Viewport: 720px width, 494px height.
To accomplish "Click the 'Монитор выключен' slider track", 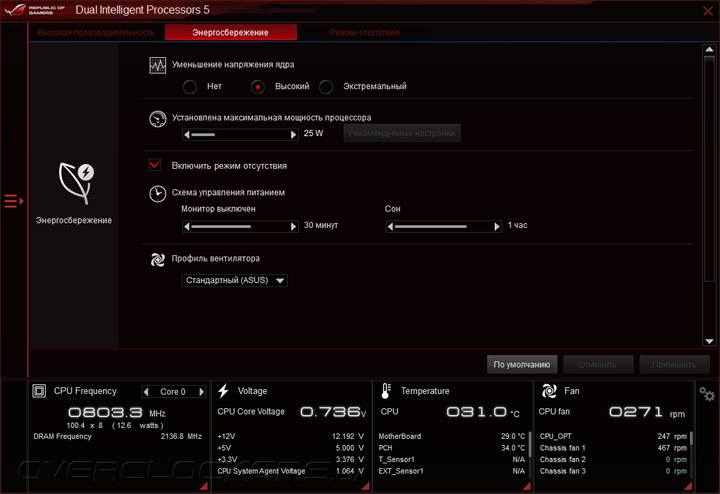I will point(240,226).
